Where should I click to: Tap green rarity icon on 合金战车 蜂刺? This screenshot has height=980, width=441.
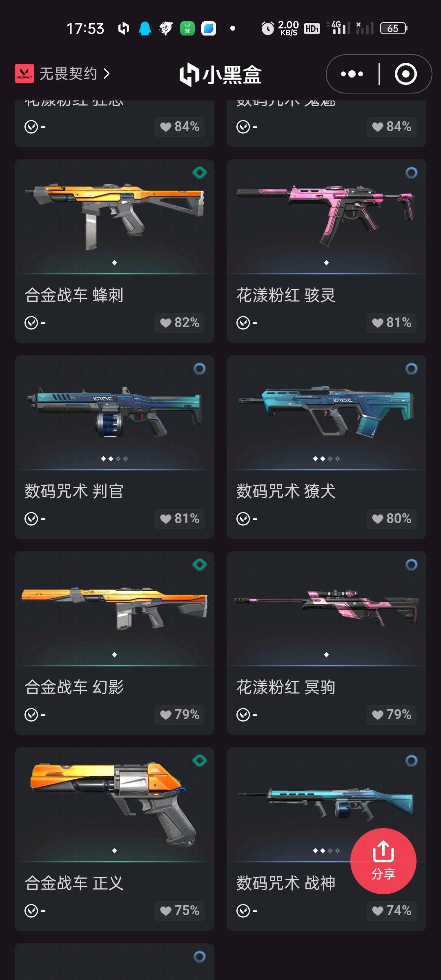(200, 173)
